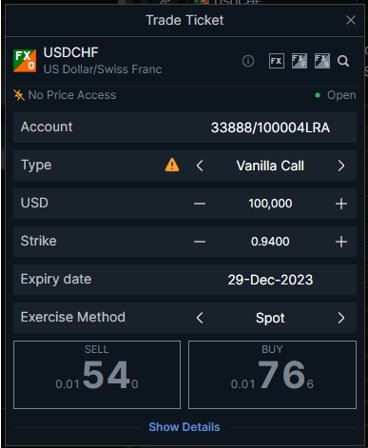Select the FX spot instrument icon

(x=276, y=61)
